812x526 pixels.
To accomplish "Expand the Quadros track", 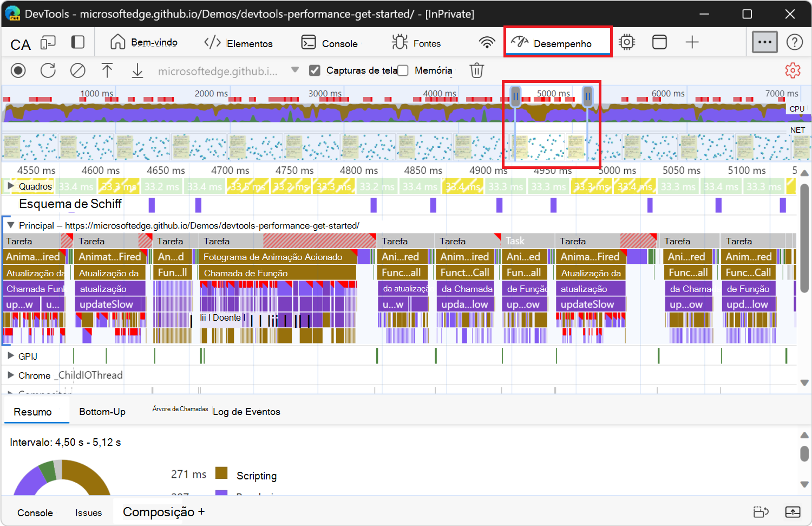I will tap(10, 186).
